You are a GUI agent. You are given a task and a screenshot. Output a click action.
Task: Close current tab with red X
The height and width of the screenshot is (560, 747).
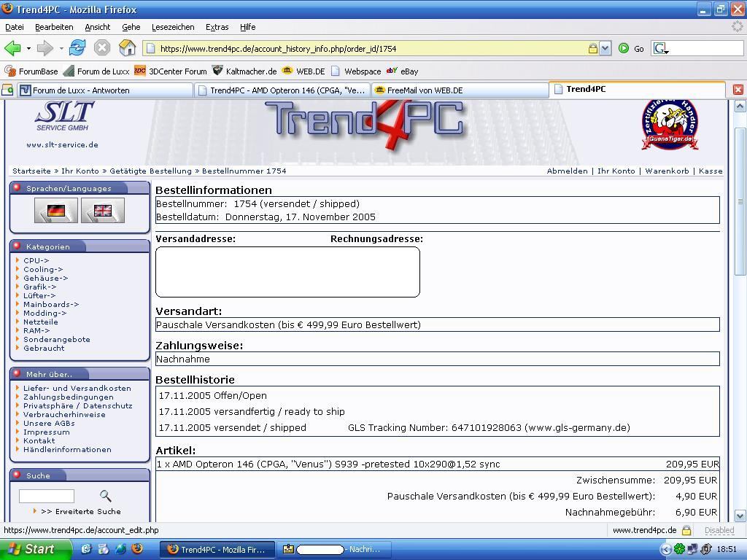(738, 90)
